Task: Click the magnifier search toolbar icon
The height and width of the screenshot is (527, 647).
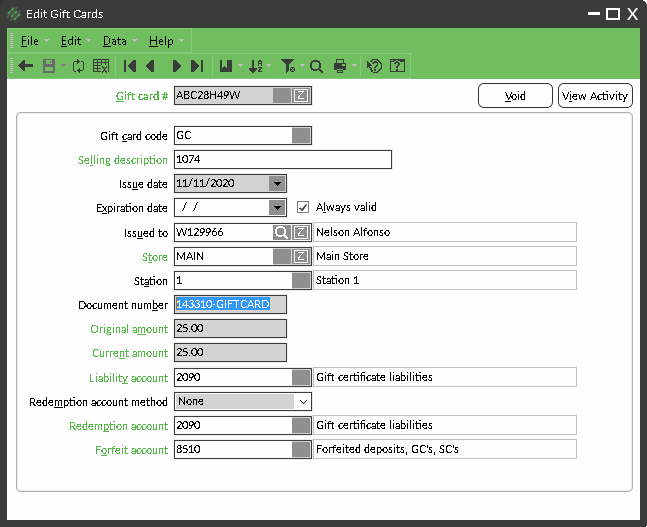Action: 316,66
